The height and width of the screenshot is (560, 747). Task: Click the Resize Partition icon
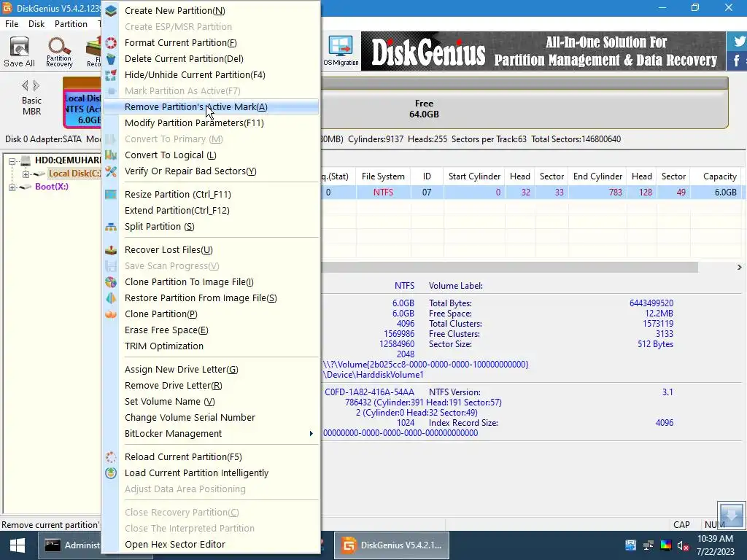(x=111, y=194)
